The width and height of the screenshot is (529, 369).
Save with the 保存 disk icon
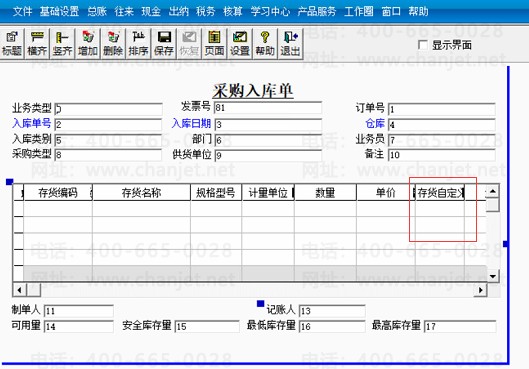pos(164,44)
